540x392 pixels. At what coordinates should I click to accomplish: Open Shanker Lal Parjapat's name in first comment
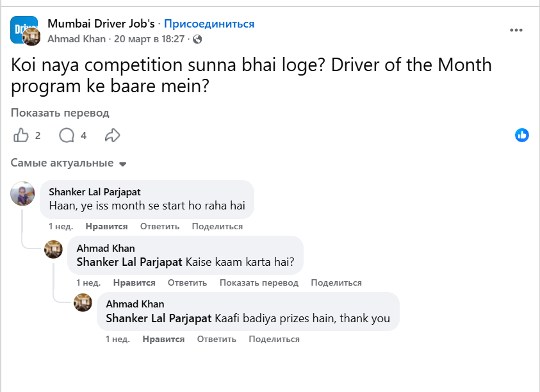[x=95, y=192]
